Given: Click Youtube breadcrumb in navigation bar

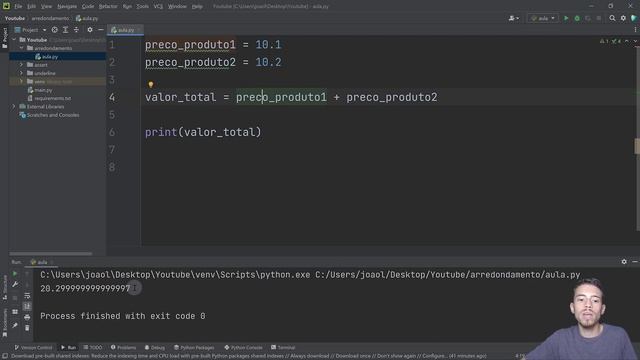Looking at the screenshot, I should (x=15, y=18).
